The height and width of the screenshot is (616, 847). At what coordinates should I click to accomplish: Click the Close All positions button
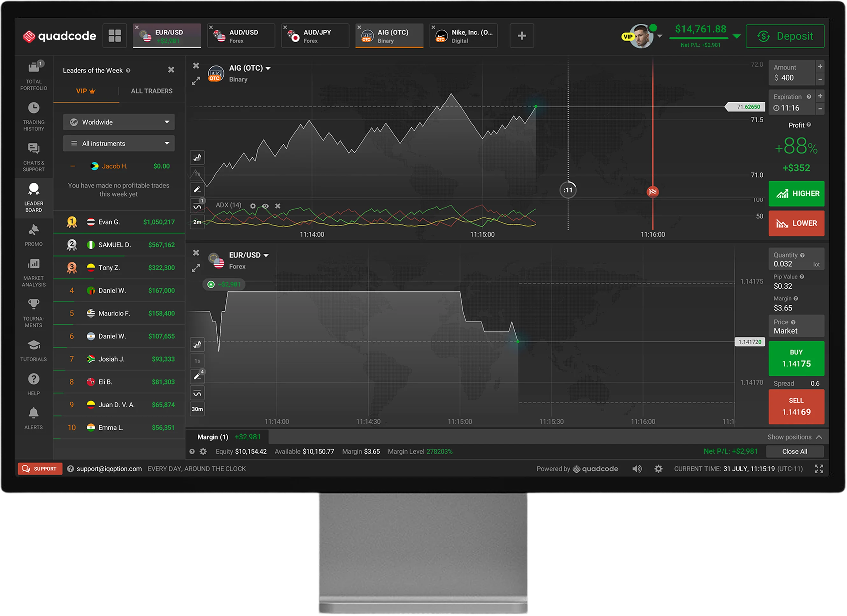794,451
